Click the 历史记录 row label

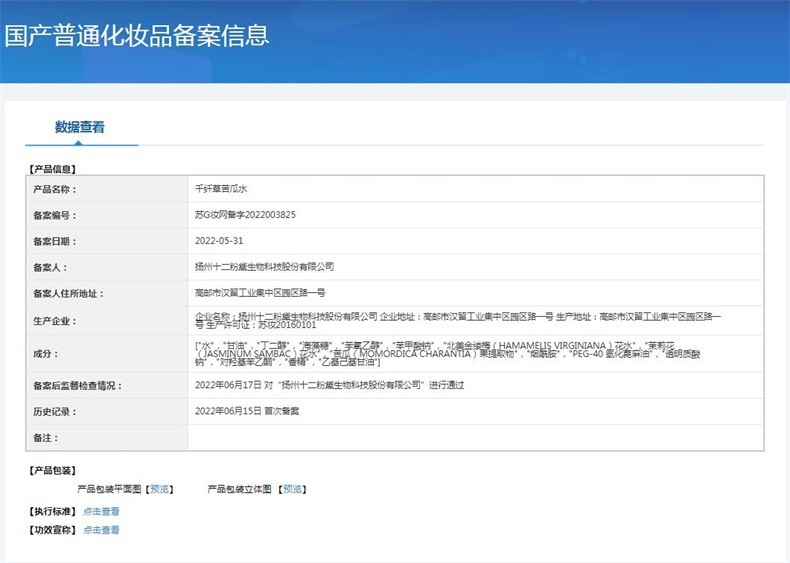pos(55,412)
